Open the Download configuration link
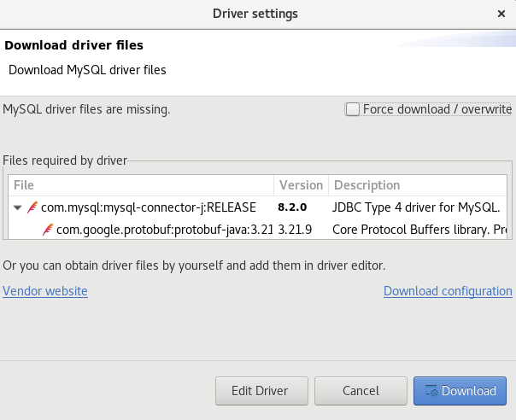 (448, 291)
